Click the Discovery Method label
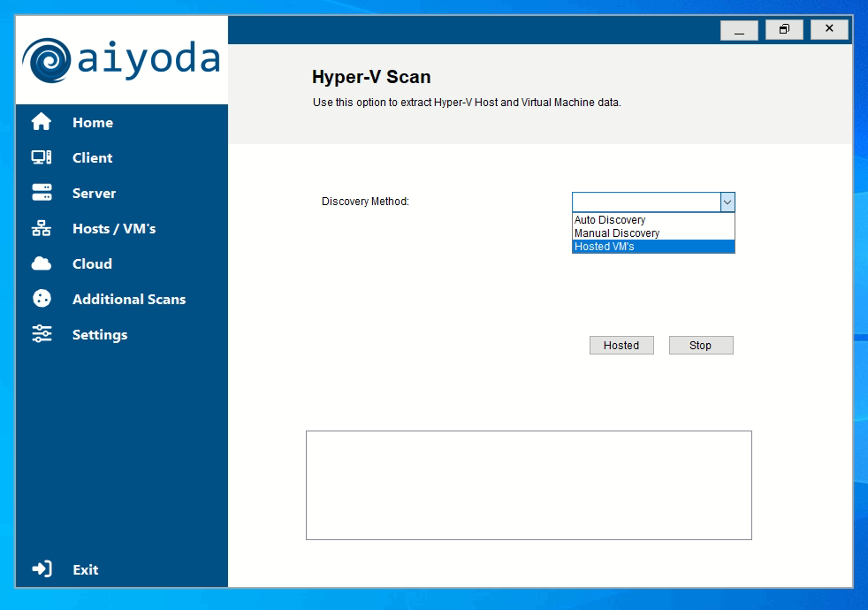 coord(365,202)
